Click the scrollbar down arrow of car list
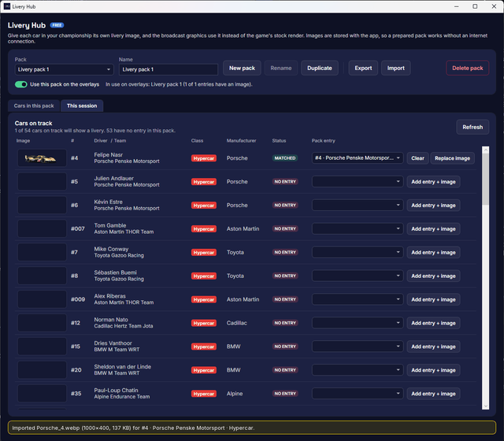This screenshot has height=441, width=504. click(x=485, y=406)
